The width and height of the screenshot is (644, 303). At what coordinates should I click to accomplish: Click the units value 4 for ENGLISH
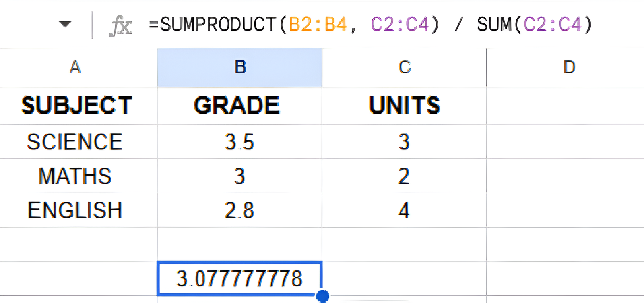click(x=405, y=210)
